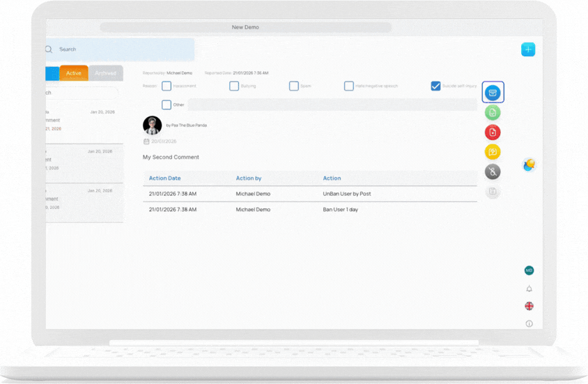Click the blue archive action button

pyautogui.click(x=493, y=93)
